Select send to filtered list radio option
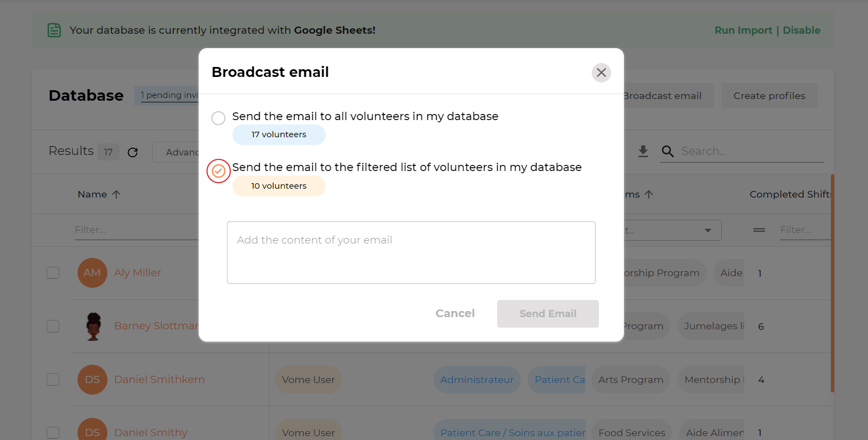868x440 pixels. [x=219, y=171]
